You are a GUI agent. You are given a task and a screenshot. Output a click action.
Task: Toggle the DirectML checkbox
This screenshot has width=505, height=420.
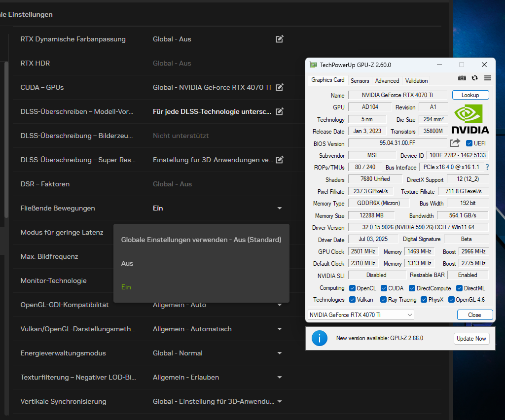[x=459, y=288]
